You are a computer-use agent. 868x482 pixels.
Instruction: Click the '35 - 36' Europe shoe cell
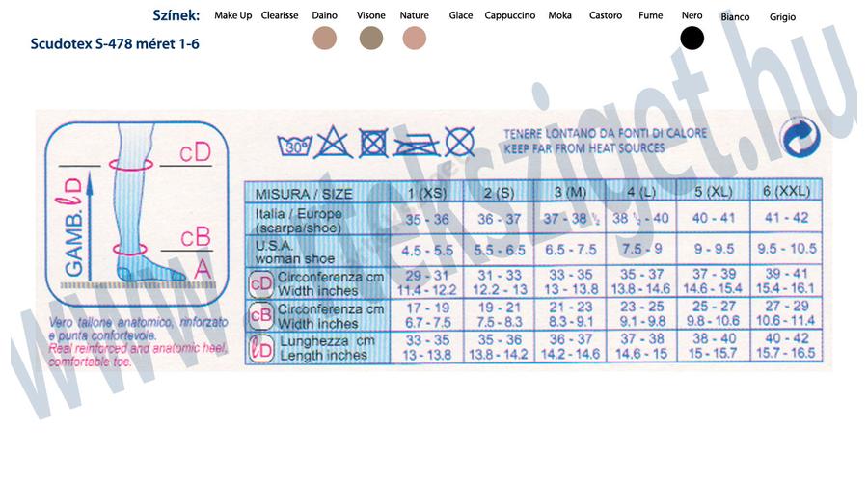[x=427, y=219]
